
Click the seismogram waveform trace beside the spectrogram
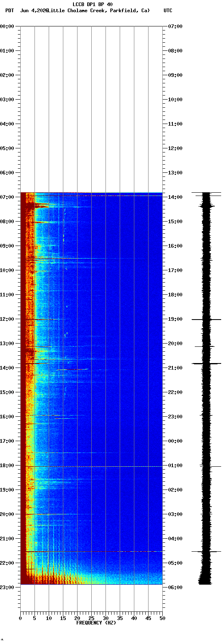[x=207, y=388]
